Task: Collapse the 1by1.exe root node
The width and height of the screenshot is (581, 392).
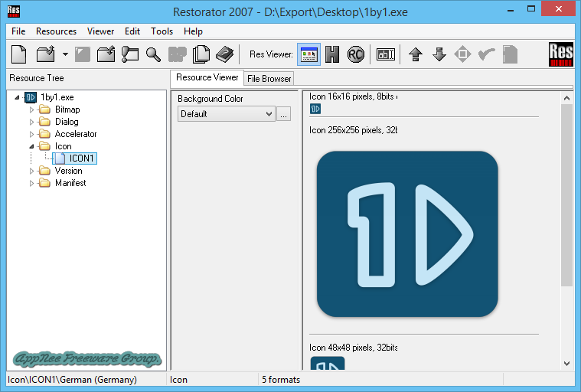Action: 17,97
